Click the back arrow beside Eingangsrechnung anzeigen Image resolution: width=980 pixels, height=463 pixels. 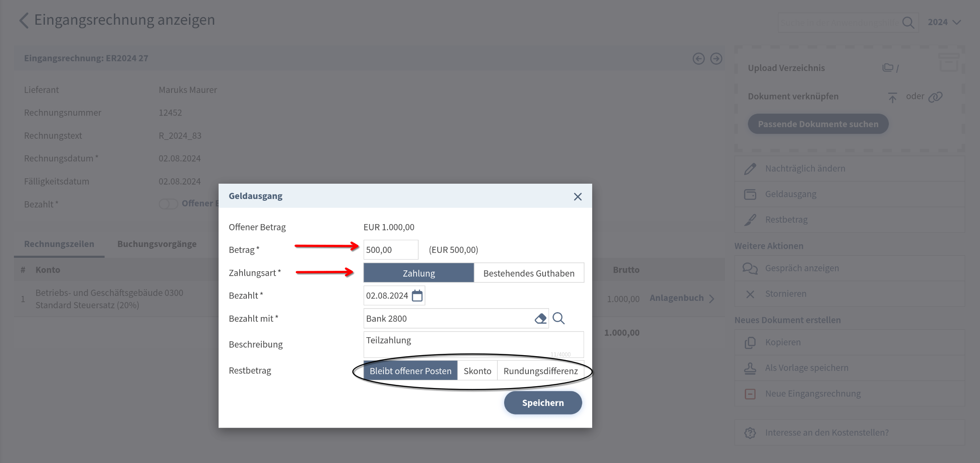click(24, 20)
